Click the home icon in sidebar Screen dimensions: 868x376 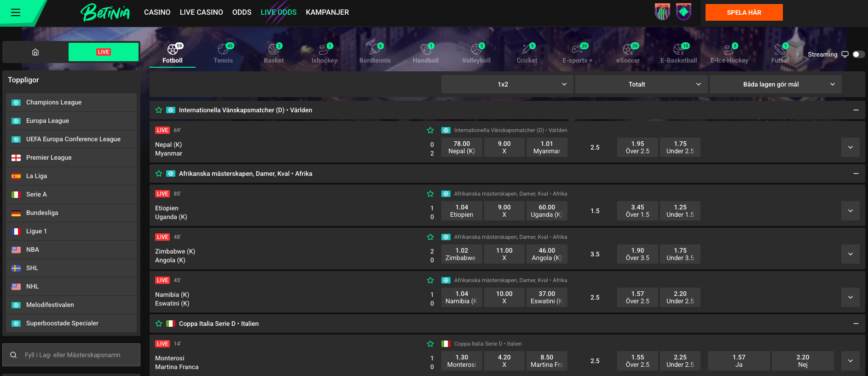point(35,52)
